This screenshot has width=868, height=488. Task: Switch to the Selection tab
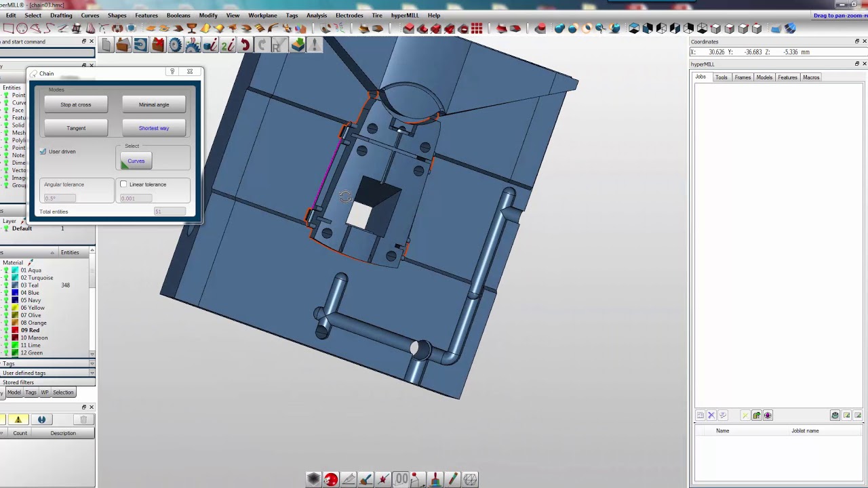(63, 392)
